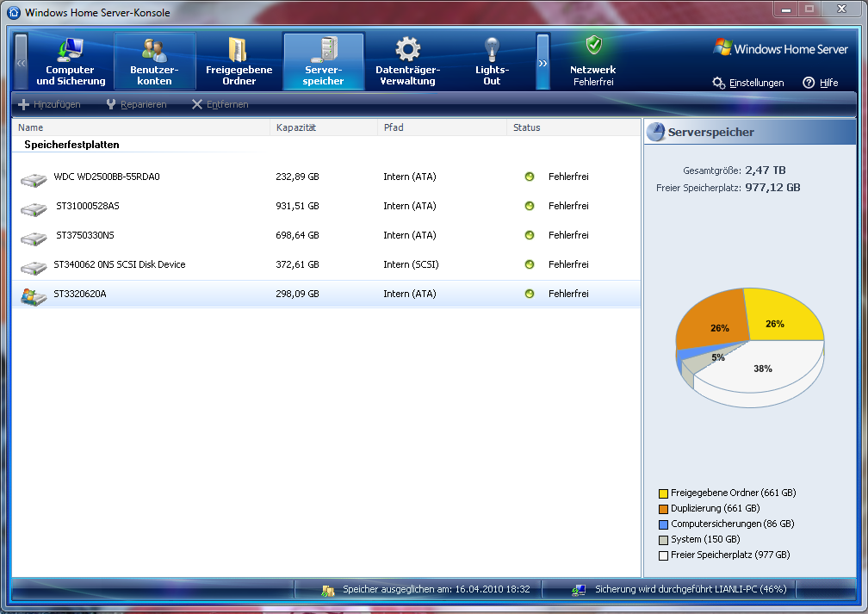
Task: Click the Speicherfestplatten group heading
Action: click(x=71, y=145)
